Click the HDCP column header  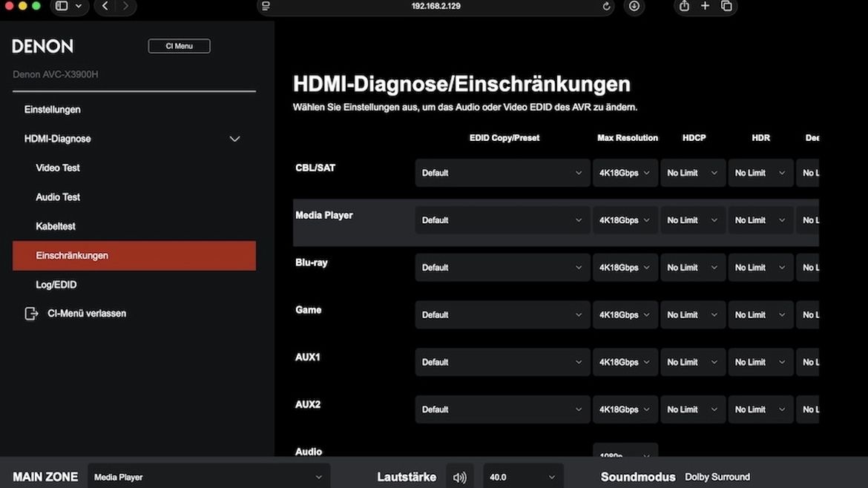[694, 138]
